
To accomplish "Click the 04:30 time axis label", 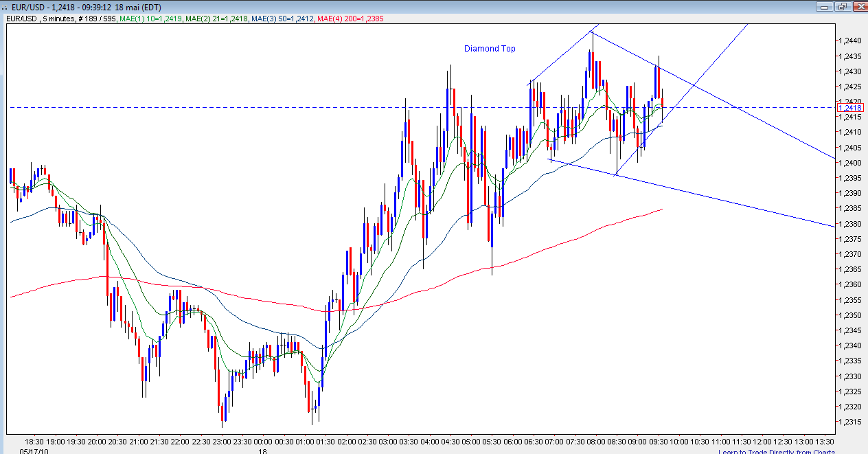I will 450,442.
